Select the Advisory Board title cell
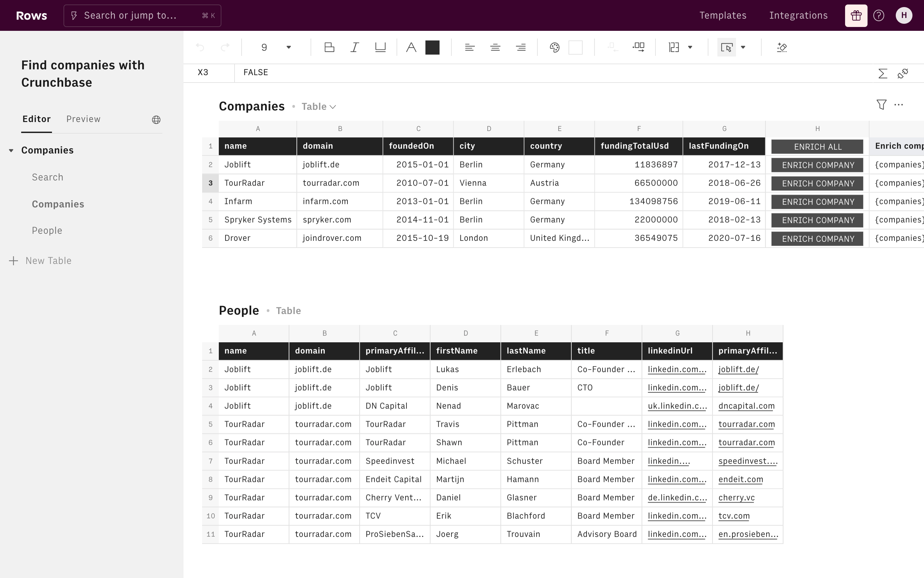 click(606, 534)
